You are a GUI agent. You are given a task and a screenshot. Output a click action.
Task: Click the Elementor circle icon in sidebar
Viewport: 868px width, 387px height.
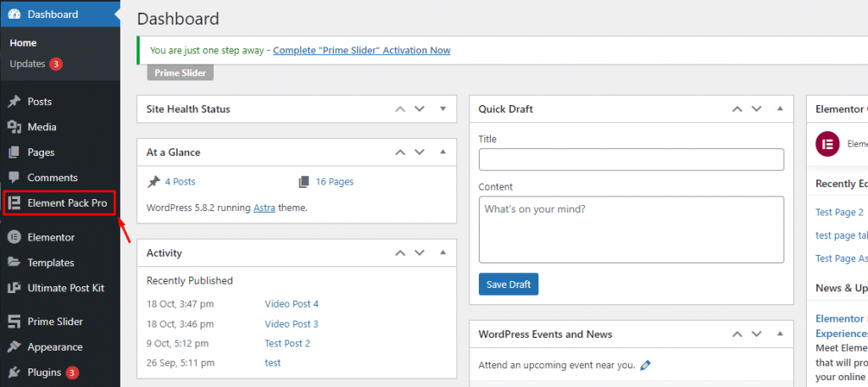pos(14,237)
